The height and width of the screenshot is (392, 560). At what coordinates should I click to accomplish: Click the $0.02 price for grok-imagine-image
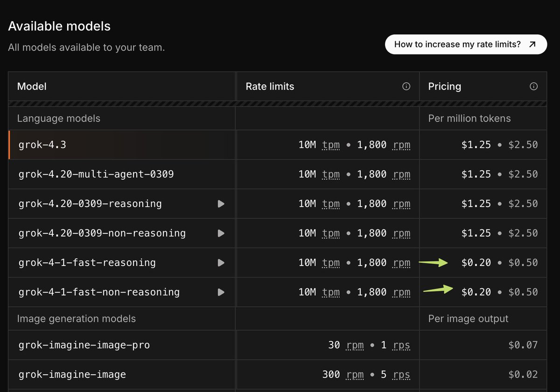pyautogui.click(x=523, y=374)
